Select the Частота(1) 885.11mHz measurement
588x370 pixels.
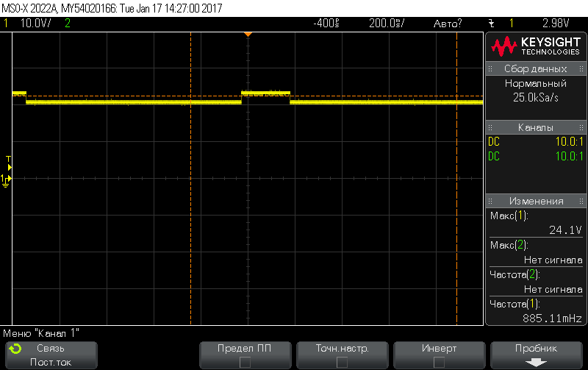pyautogui.click(x=536, y=311)
